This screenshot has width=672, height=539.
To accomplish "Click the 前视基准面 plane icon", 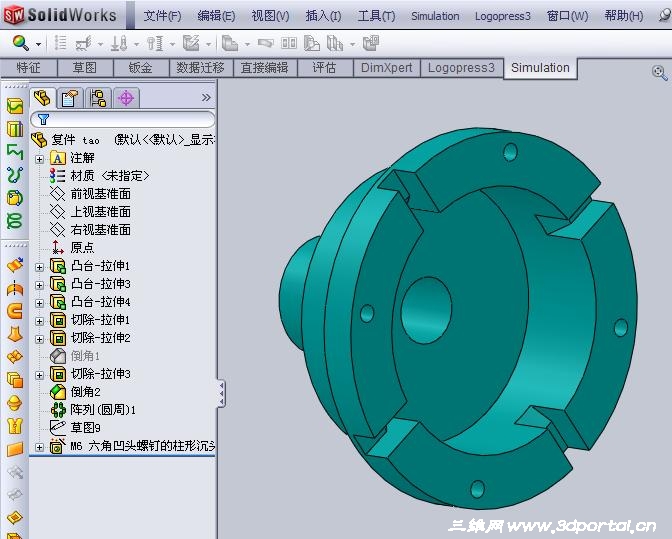I will pos(57,194).
